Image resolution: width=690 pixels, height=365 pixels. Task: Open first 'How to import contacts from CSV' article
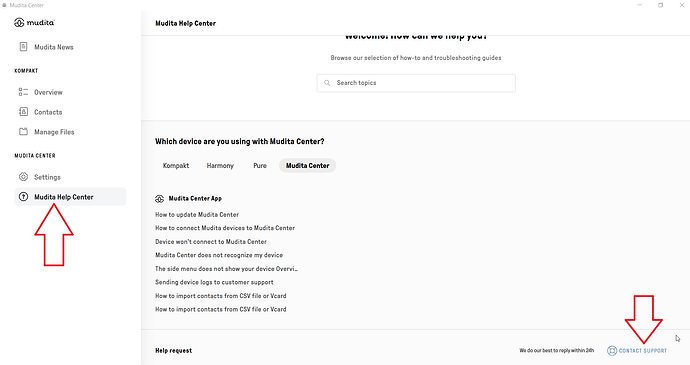tap(220, 296)
